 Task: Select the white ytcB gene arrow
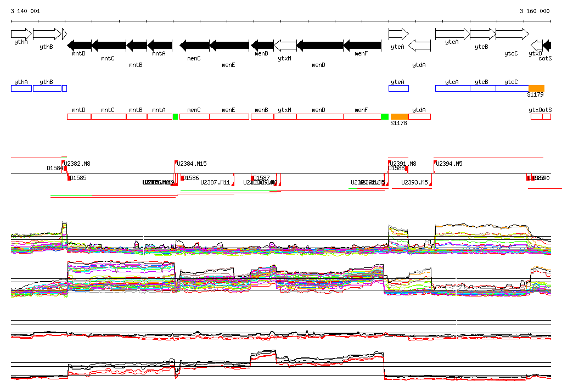(483, 34)
